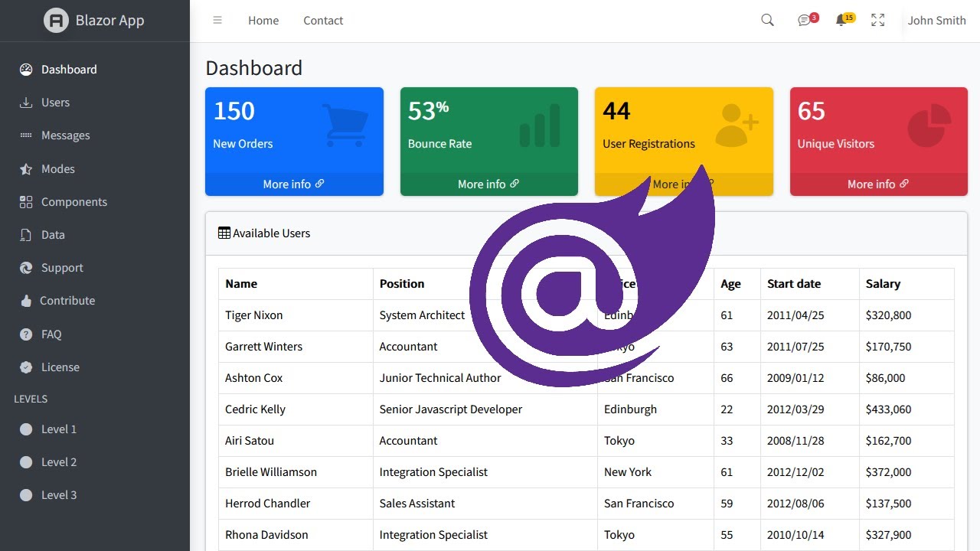Open the Modes sidebar link
Screen dimensions: 980x551
[x=95, y=169]
